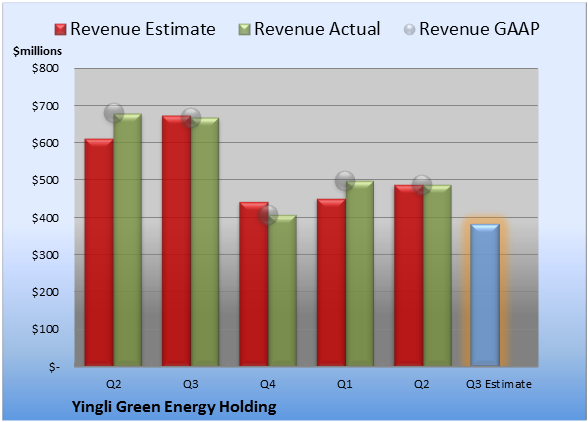Click the '$-' zero axis value
Image resolution: width=588 pixels, height=422 pixels.
click(54, 367)
